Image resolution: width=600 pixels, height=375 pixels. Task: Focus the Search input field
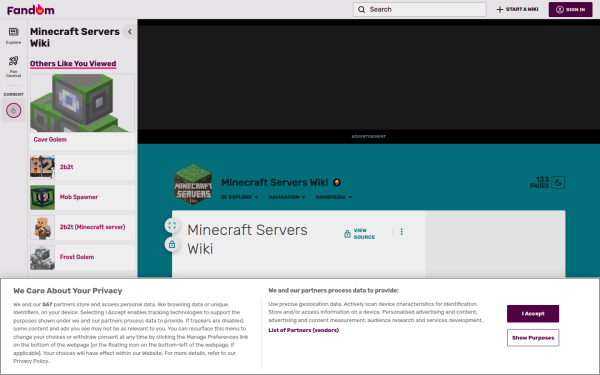[x=419, y=10]
